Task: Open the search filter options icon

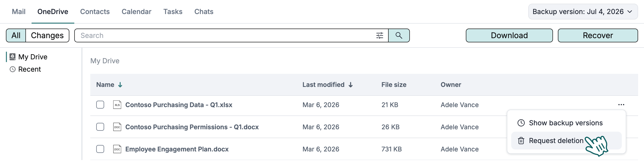Action: 379,35
